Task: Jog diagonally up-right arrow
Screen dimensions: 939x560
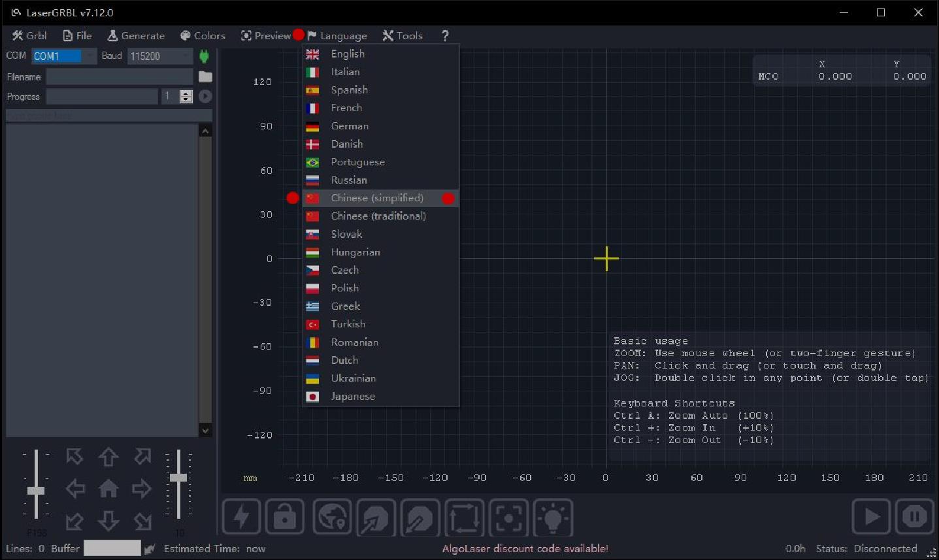Action: click(x=142, y=456)
